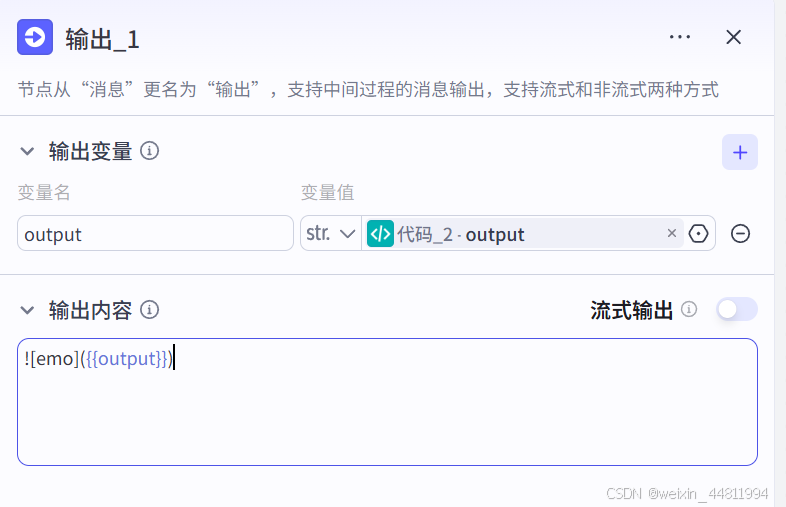Click the node description text
This screenshot has height=507, width=786.
tap(368, 90)
